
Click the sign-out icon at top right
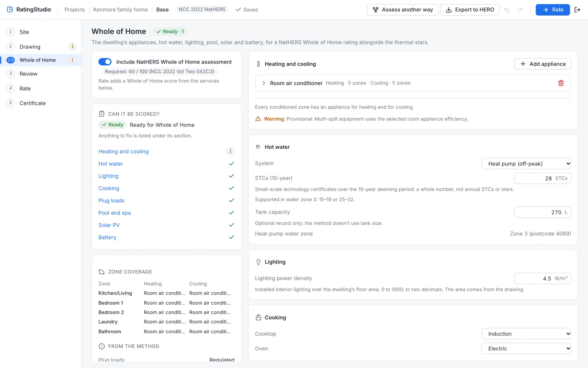tap(577, 10)
